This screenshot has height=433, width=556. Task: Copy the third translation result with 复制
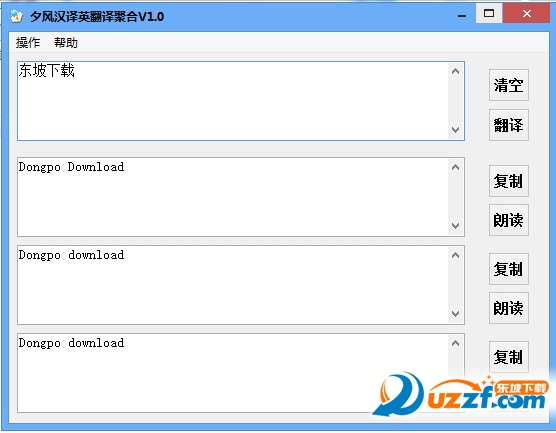tap(508, 357)
